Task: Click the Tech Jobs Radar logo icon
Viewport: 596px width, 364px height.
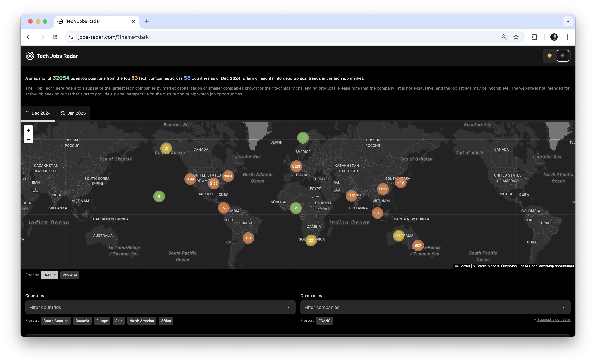Action: pyautogui.click(x=30, y=56)
